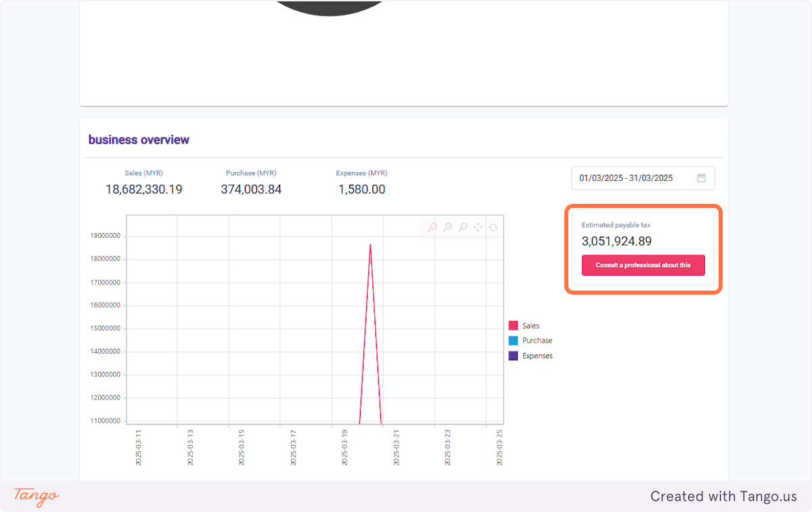Click the Expenses total 1,580.00

[361, 190]
